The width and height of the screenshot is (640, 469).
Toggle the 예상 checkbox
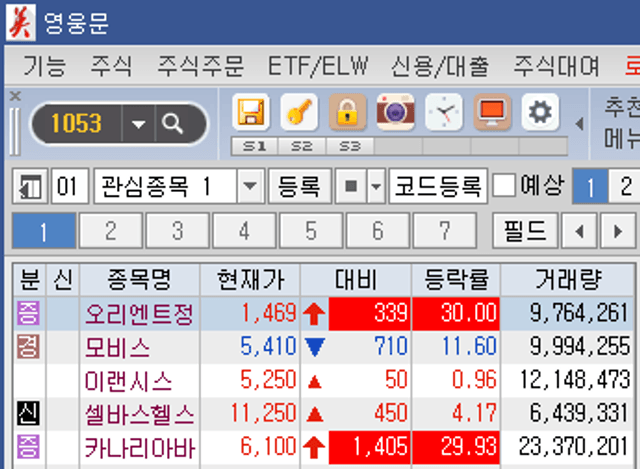(504, 186)
